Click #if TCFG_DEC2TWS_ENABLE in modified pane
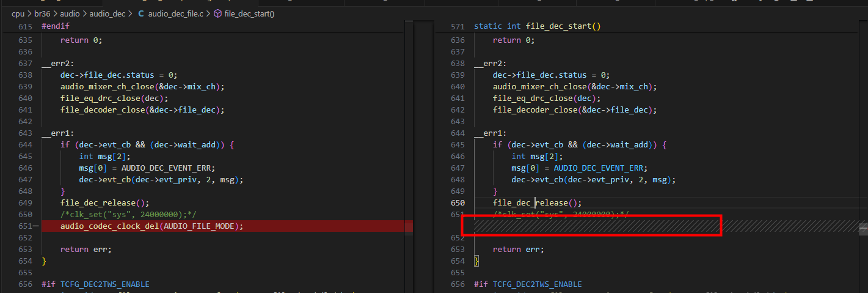Image resolution: width=868 pixels, height=293 pixels. pyautogui.click(x=528, y=284)
